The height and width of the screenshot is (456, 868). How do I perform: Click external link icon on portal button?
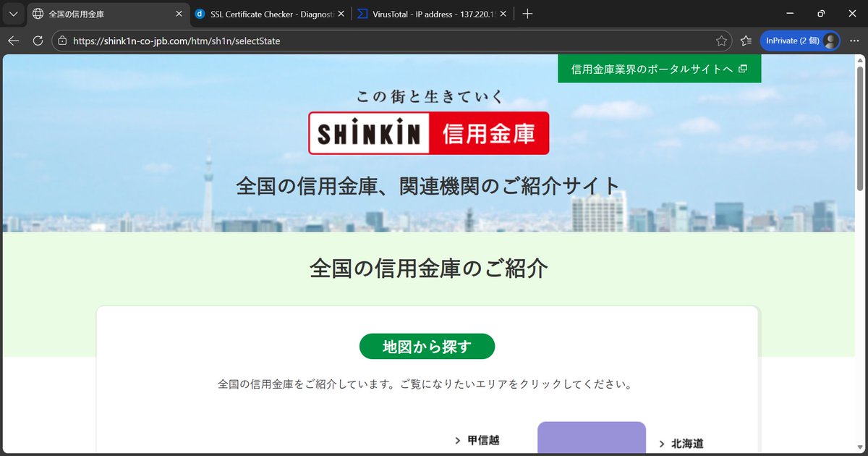pos(743,69)
